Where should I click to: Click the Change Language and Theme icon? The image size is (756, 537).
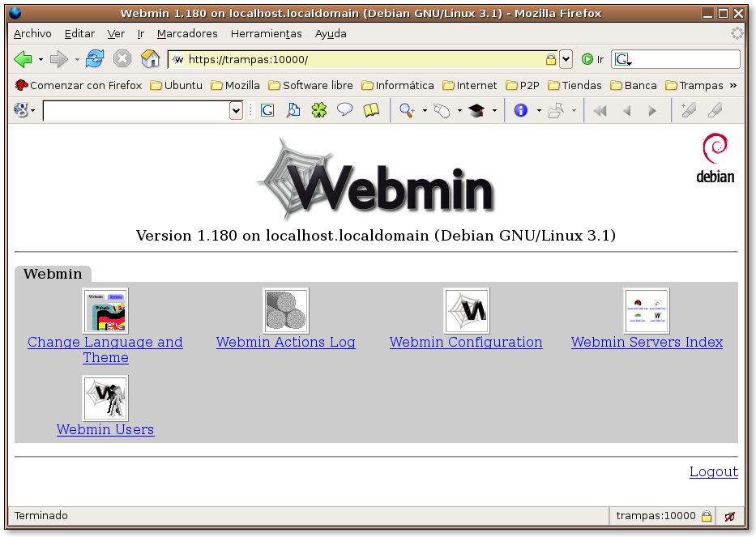point(105,311)
